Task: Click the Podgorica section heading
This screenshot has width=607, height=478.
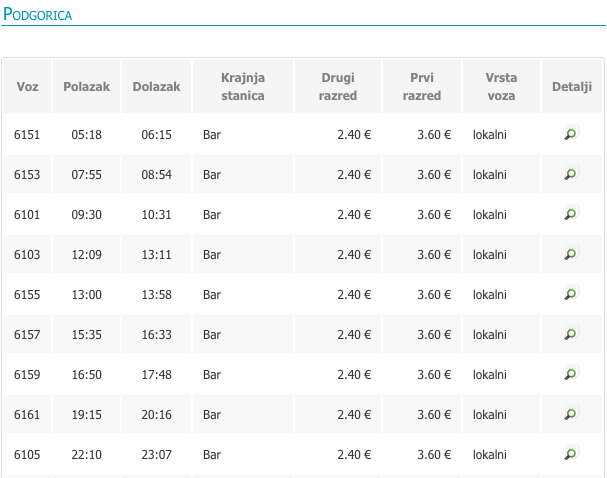Action: click(x=38, y=14)
